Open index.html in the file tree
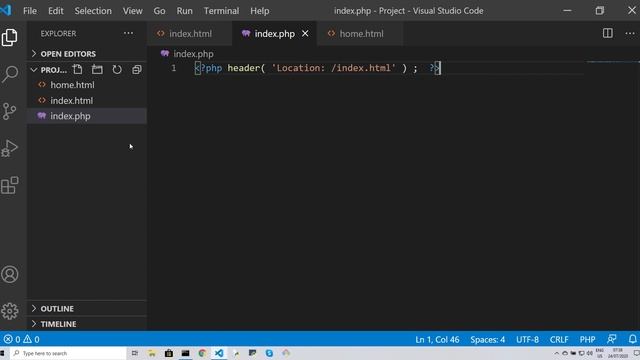Viewport: 640px width, 360px height. pyautogui.click(x=87, y=100)
